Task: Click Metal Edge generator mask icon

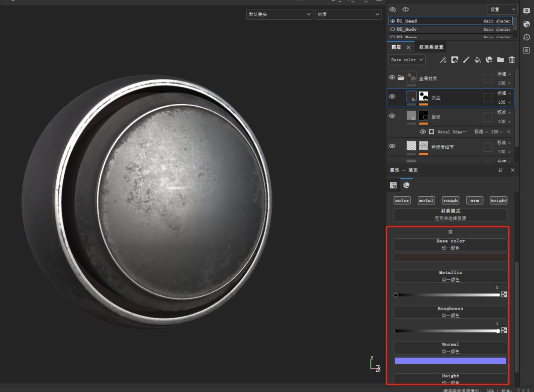Action: coord(432,132)
